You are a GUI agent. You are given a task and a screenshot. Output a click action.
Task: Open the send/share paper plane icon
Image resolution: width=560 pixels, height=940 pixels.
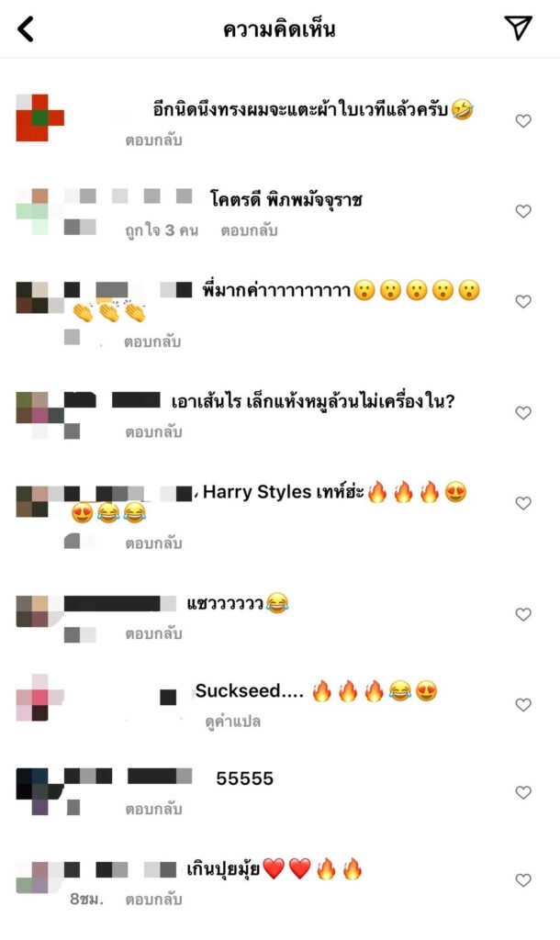point(518,28)
